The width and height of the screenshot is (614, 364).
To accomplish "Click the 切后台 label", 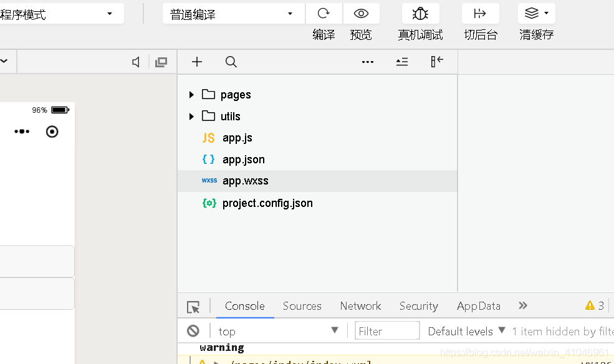I will coord(481,35).
